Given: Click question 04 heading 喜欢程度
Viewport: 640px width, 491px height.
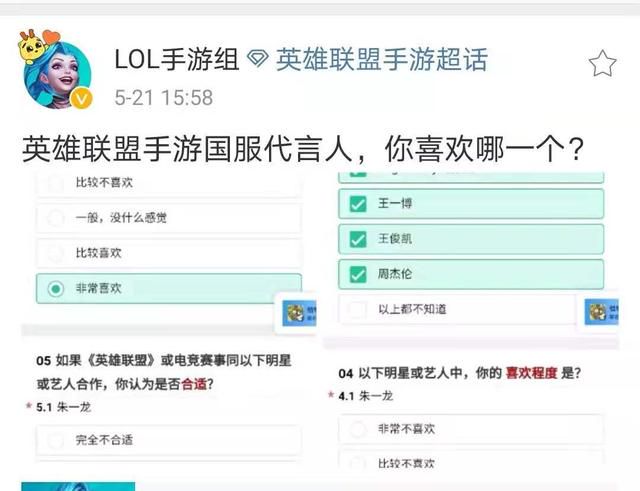Looking at the screenshot, I should (531, 373).
